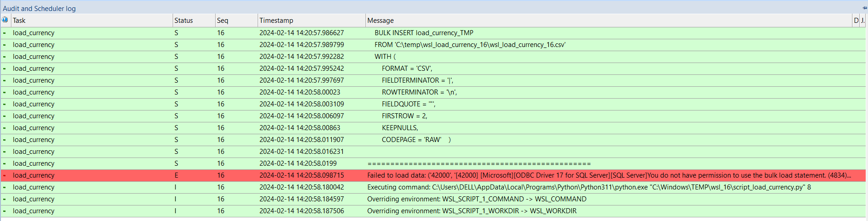Sort by the Status column header
This screenshot has height=221, width=868.
click(x=194, y=21)
